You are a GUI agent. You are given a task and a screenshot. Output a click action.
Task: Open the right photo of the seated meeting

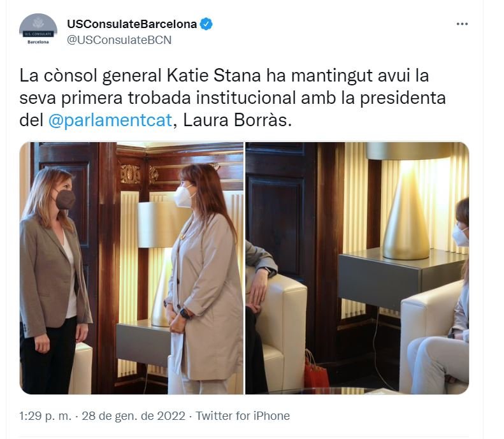357,268
